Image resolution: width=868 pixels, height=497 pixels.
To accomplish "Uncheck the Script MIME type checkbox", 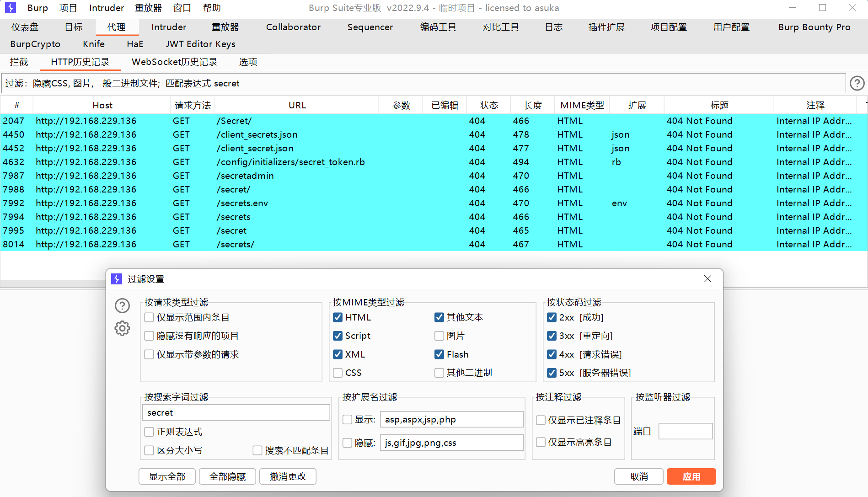I will coord(338,336).
